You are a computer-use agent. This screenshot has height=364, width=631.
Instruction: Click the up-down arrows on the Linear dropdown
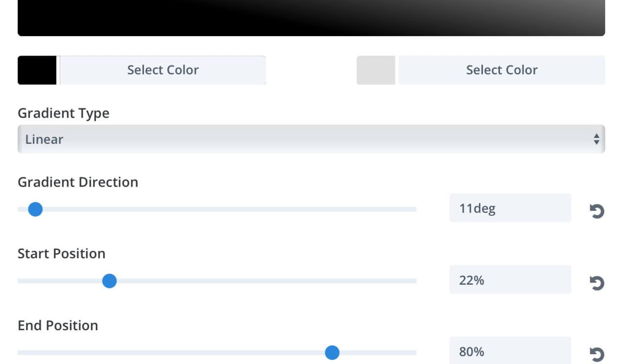(596, 139)
